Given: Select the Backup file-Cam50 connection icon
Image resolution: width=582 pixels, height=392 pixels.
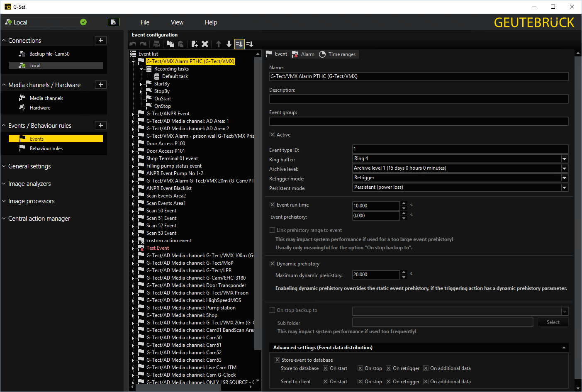Looking at the screenshot, I should (x=22, y=54).
